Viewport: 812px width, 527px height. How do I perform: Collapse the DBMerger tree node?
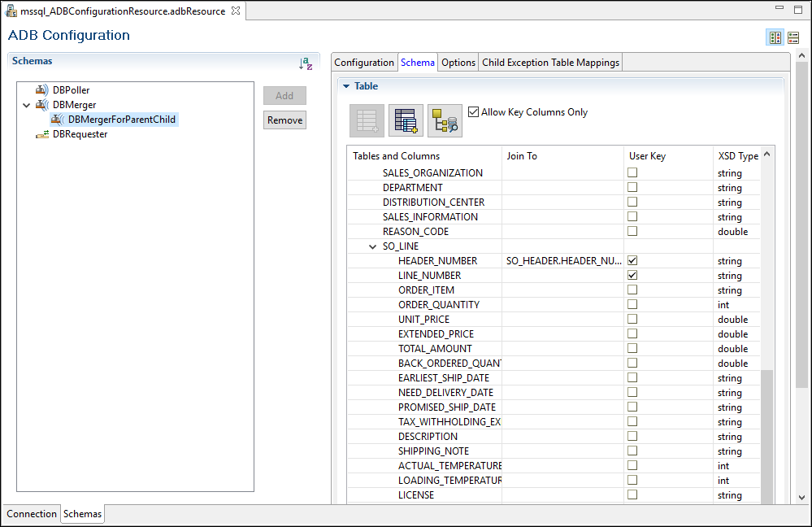(26, 105)
